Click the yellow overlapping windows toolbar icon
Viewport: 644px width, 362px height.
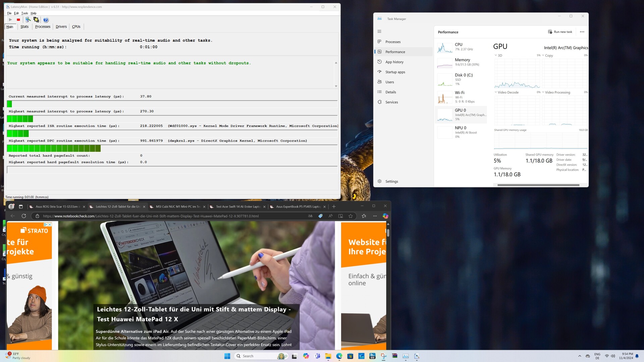click(x=36, y=20)
